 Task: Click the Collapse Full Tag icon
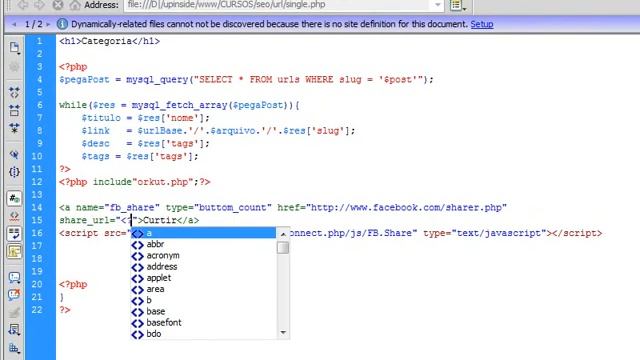pos(14,92)
